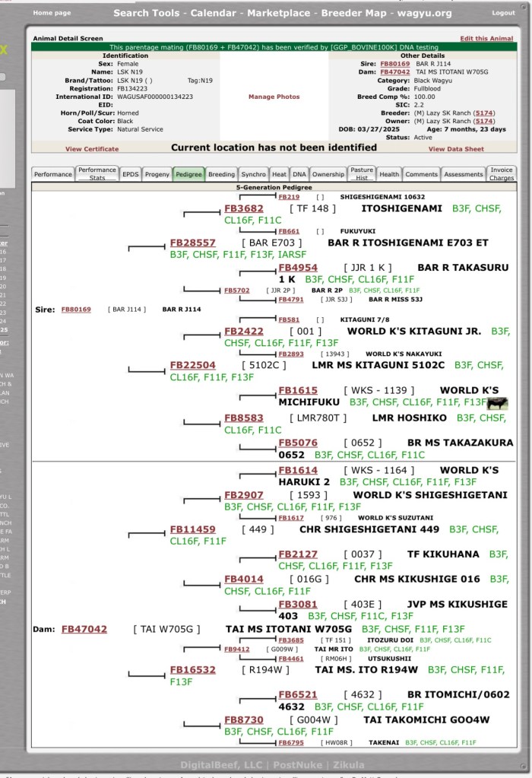Open sire FB80169 in Other Details
This screenshot has width=532, height=778.
coord(390,64)
